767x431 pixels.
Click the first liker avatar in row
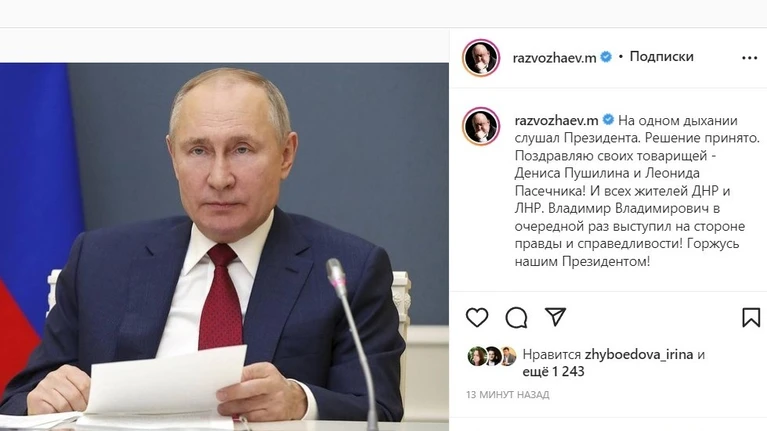tap(477, 356)
